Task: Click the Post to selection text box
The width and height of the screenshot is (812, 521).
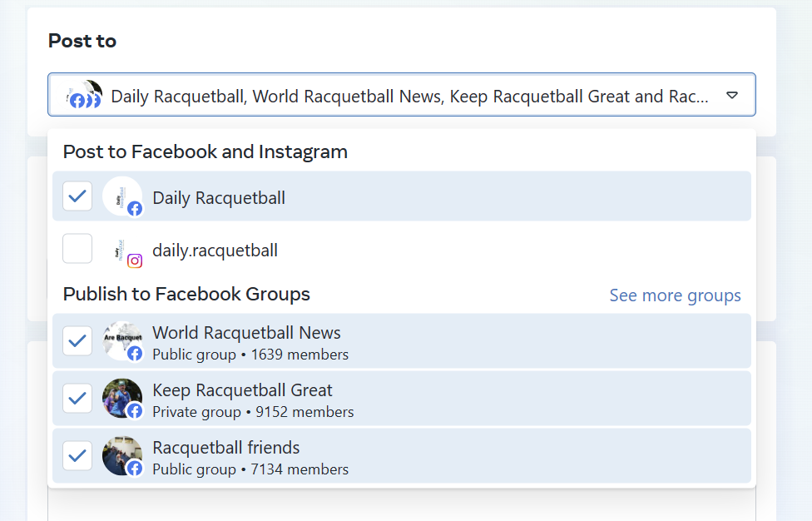Action: tap(409, 97)
